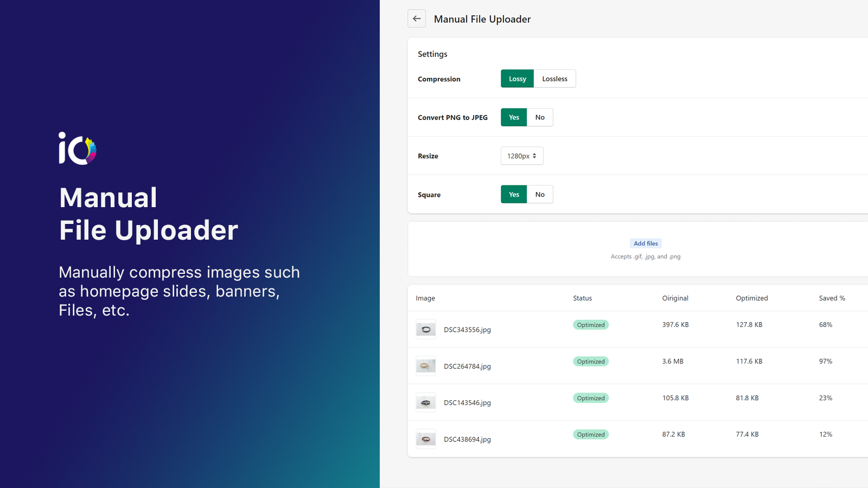This screenshot has height=488, width=868.
Task: Open the DSC343556.jpg thumbnail preview
Action: click(425, 329)
